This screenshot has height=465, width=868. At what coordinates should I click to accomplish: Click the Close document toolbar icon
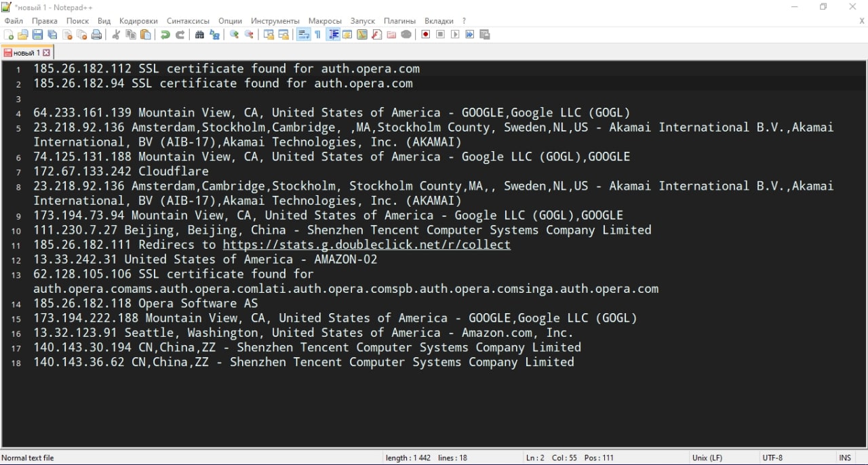[x=67, y=35]
